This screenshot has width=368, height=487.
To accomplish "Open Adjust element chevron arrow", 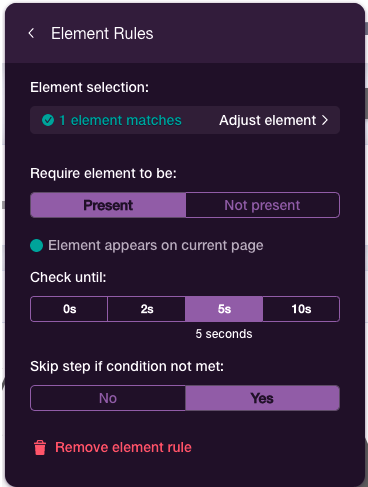I will click(x=325, y=120).
